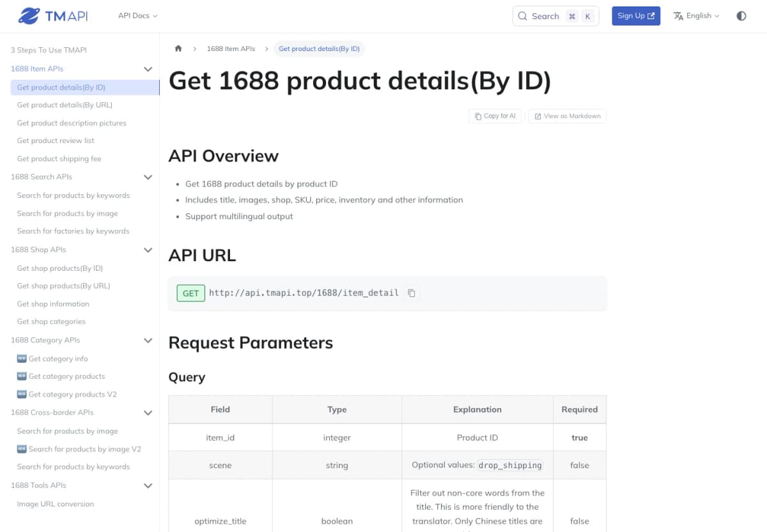Open Search for products by image under 1688 Search APIs
This screenshot has width=767, height=532.
click(67, 213)
